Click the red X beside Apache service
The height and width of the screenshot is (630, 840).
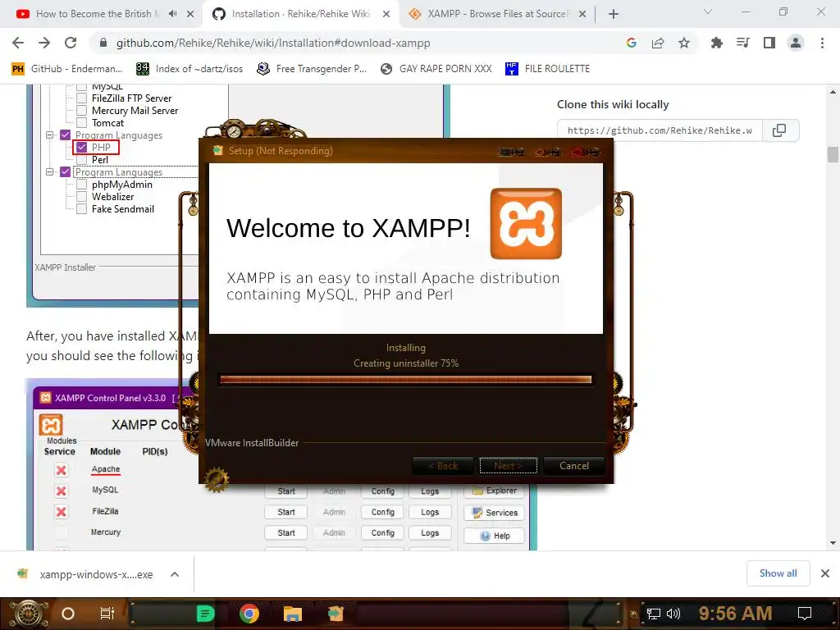[61, 470]
